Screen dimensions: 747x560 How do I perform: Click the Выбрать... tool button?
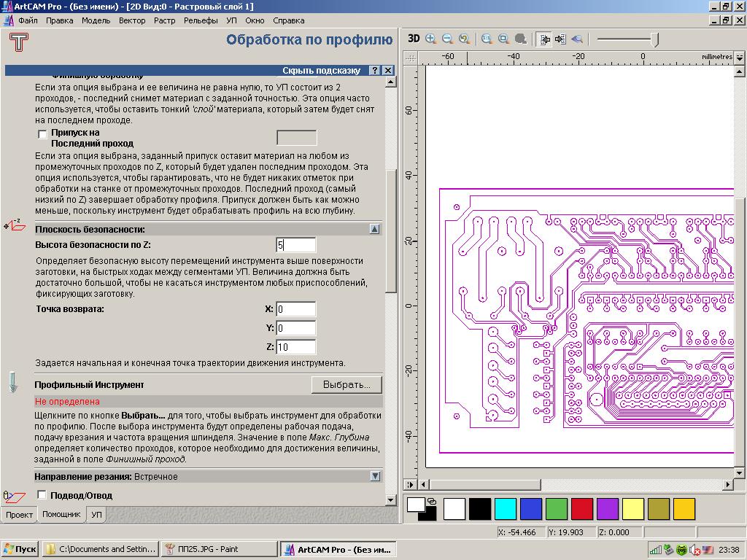click(x=347, y=385)
